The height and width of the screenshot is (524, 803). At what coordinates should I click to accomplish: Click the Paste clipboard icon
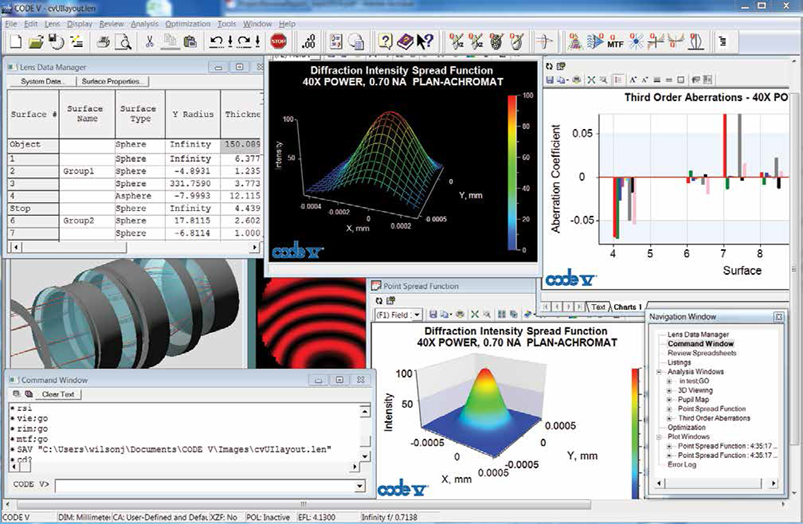point(191,41)
